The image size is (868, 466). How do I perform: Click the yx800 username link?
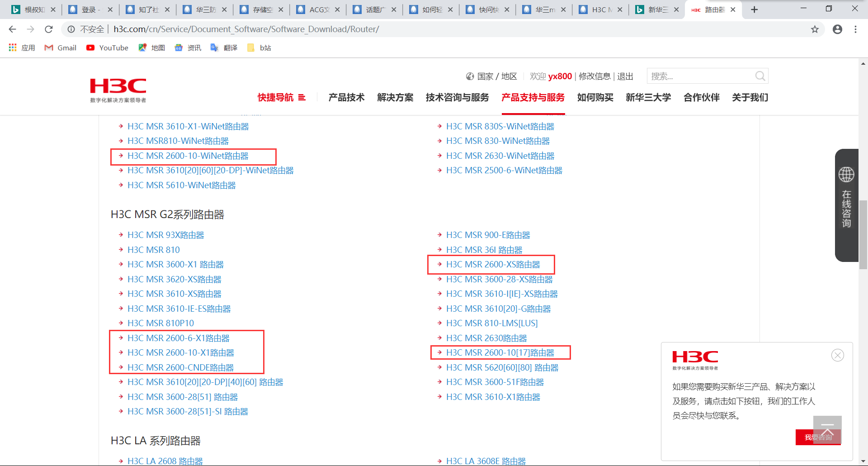pyautogui.click(x=560, y=76)
